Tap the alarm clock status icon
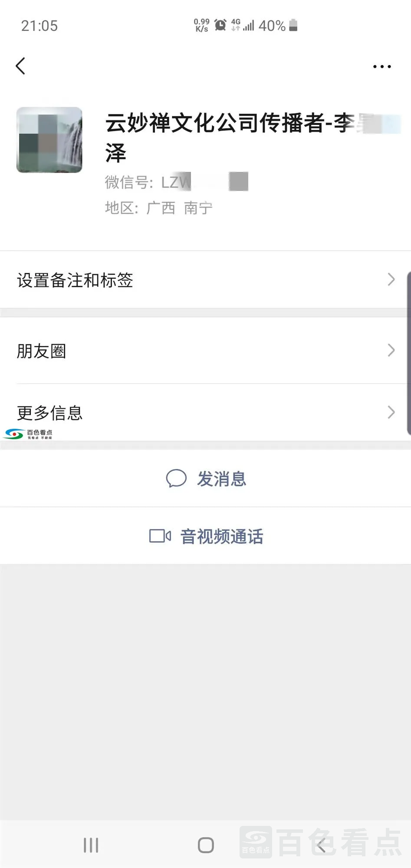Image resolution: width=411 pixels, height=868 pixels. [220, 25]
